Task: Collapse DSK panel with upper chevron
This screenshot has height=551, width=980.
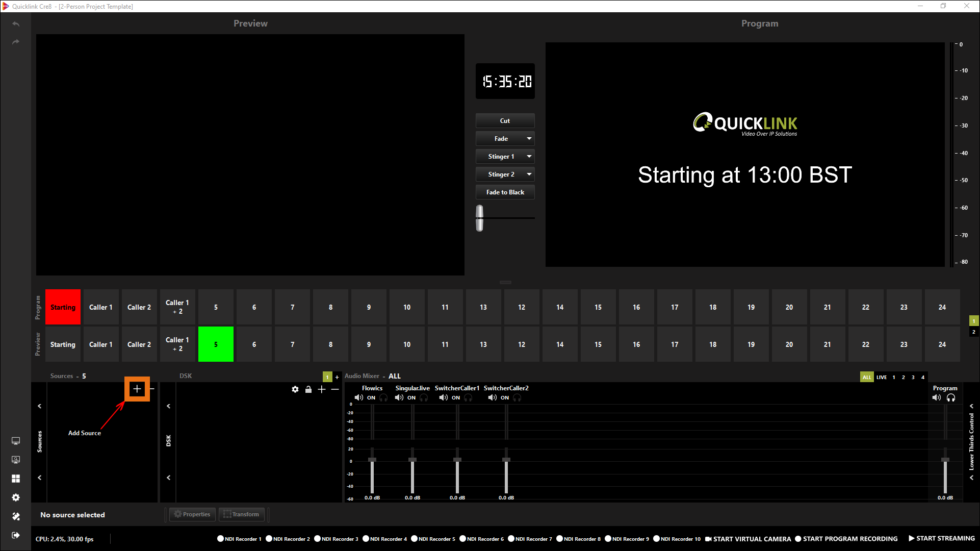Action: pos(168,406)
